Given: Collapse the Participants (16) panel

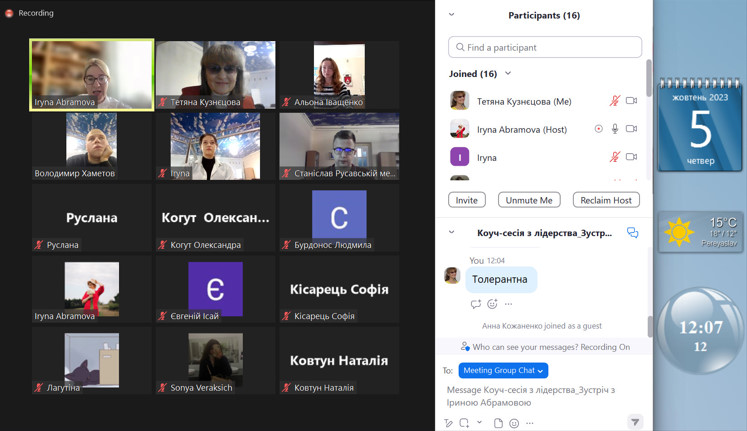Looking at the screenshot, I should click(452, 15).
